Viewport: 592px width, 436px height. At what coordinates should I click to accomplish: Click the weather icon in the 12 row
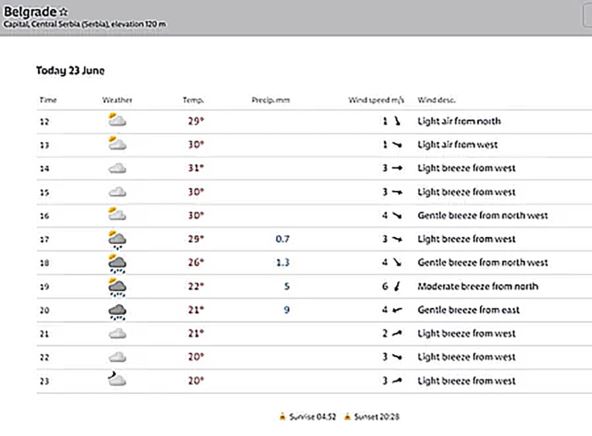117,120
